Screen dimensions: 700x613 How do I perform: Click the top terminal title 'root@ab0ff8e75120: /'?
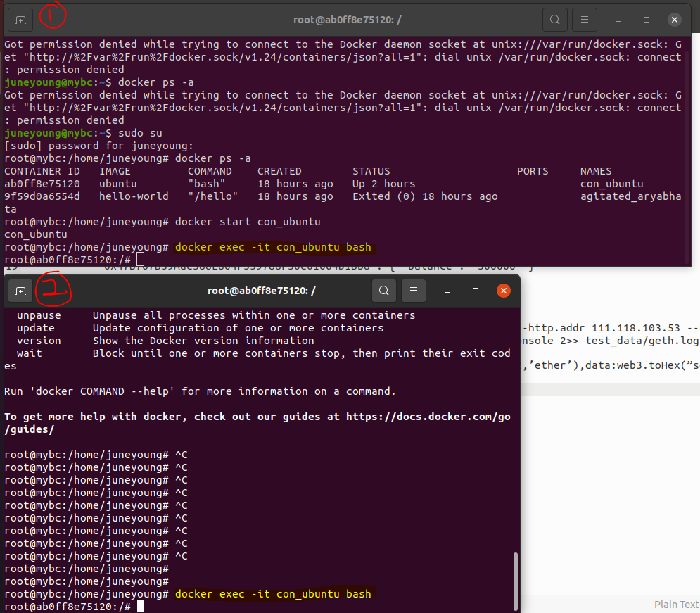pyautogui.click(x=348, y=20)
